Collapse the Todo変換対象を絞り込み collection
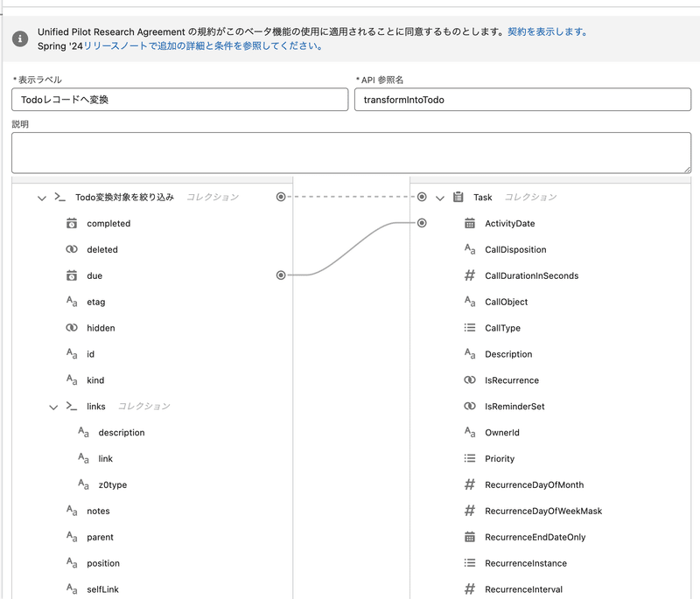This screenshot has height=599, width=700. [x=41, y=198]
